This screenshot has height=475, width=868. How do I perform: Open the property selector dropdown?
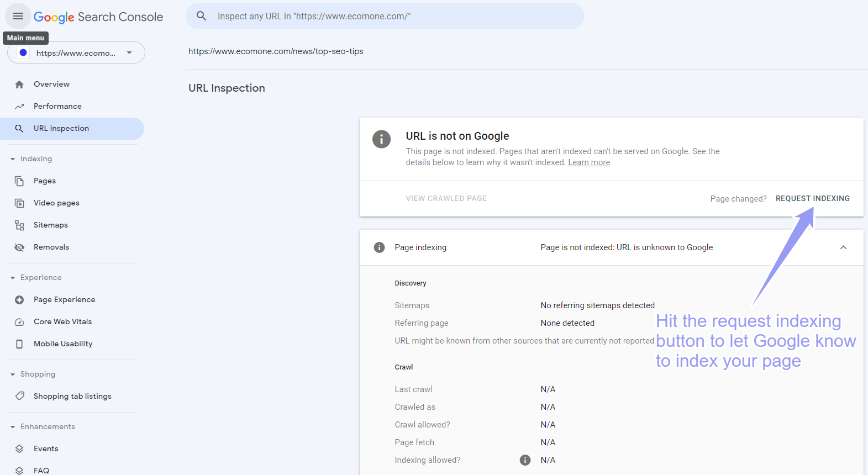76,53
